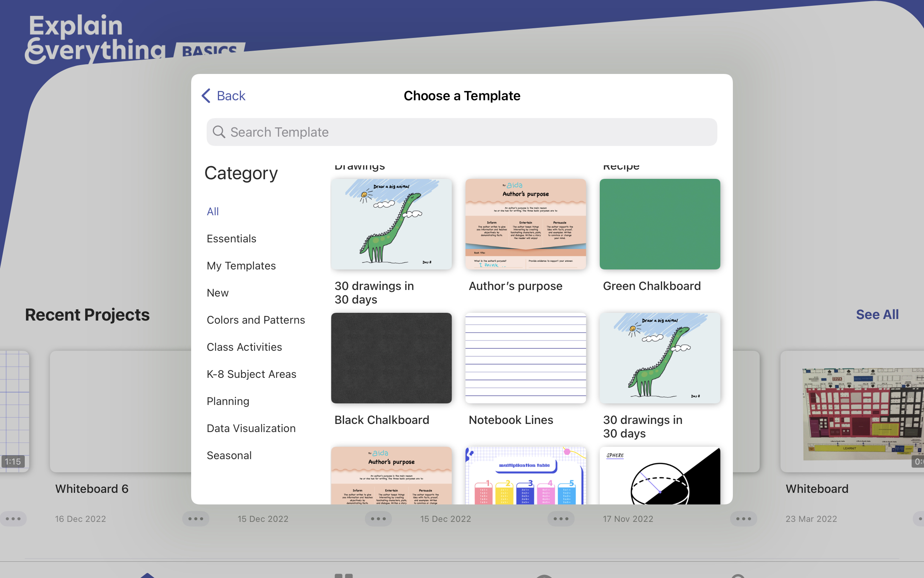Select Author's purpose thumbnail above Green Chalkboard row
Viewport: 924px width, 578px height.
(x=525, y=224)
